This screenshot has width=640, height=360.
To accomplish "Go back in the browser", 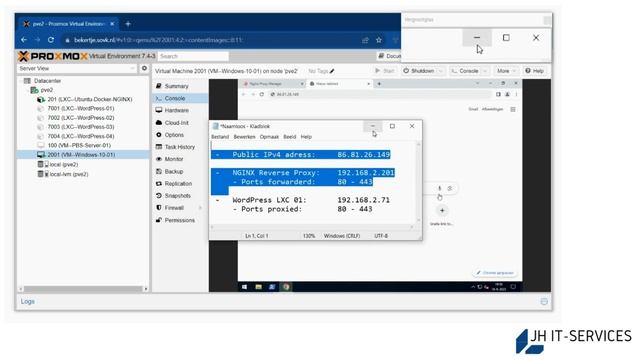I will 24,40.
